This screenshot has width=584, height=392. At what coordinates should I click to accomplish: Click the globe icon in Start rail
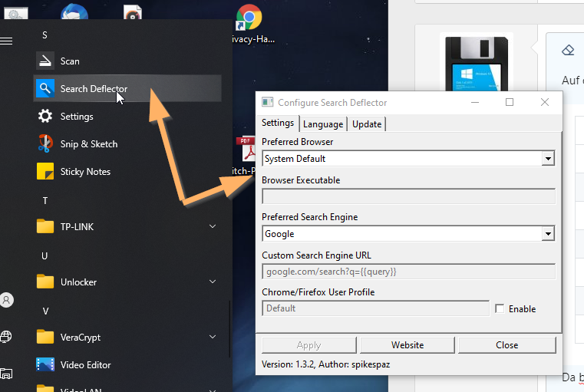pyautogui.click(x=6, y=337)
